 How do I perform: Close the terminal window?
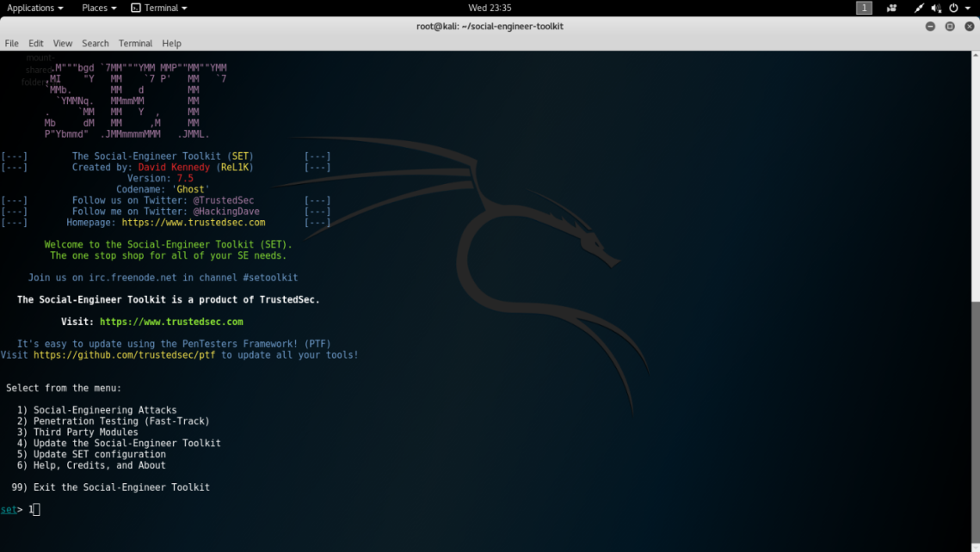click(x=970, y=27)
